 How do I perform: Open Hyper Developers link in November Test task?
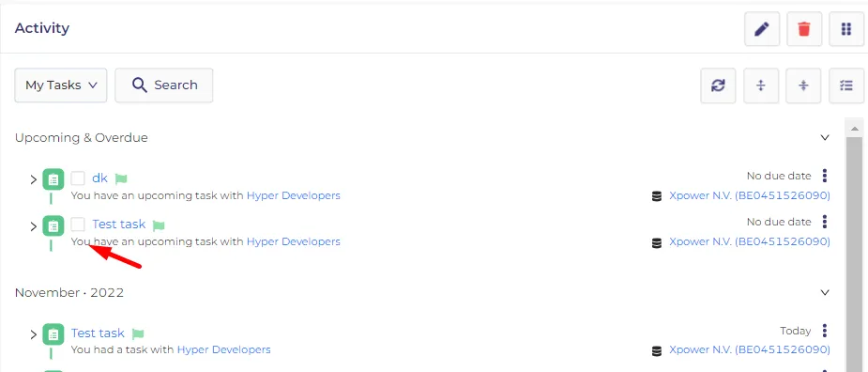tap(223, 349)
